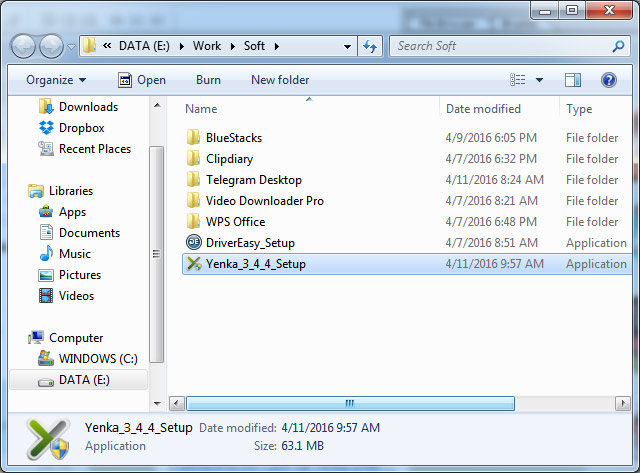Open the Music library

(x=65, y=254)
